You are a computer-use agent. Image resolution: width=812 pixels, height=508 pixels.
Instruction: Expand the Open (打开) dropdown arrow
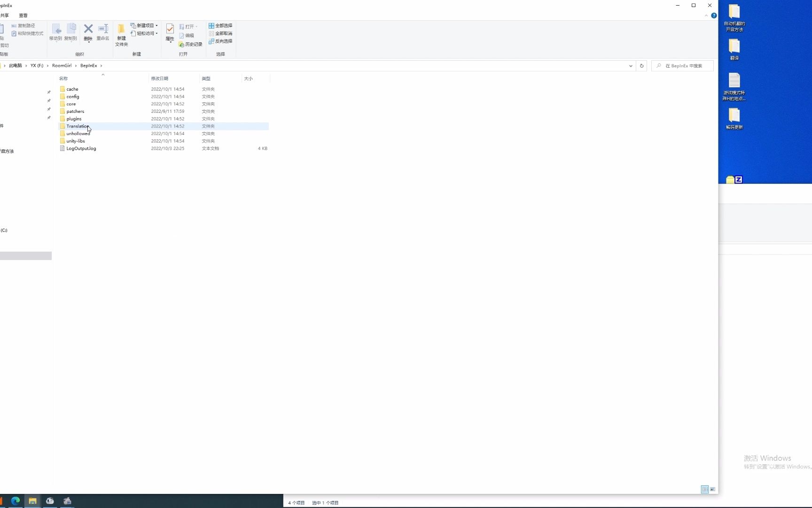(196, 27)
